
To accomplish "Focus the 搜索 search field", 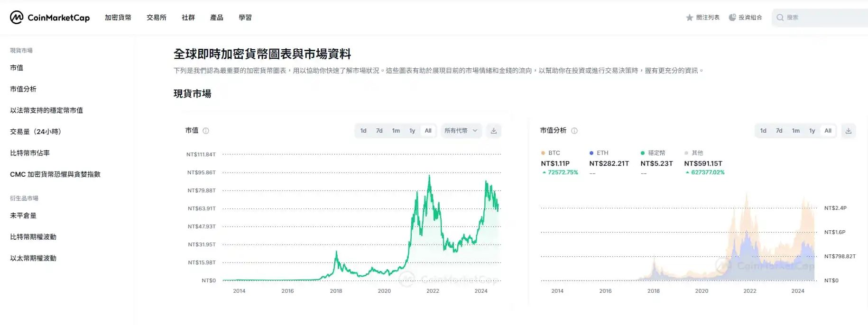I will 820,18.
